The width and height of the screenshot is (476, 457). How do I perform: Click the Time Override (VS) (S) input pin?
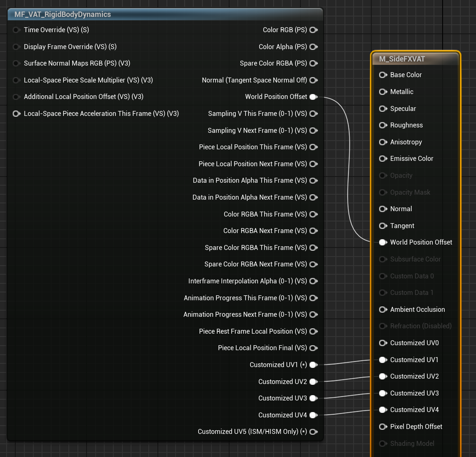pos(16,30)
